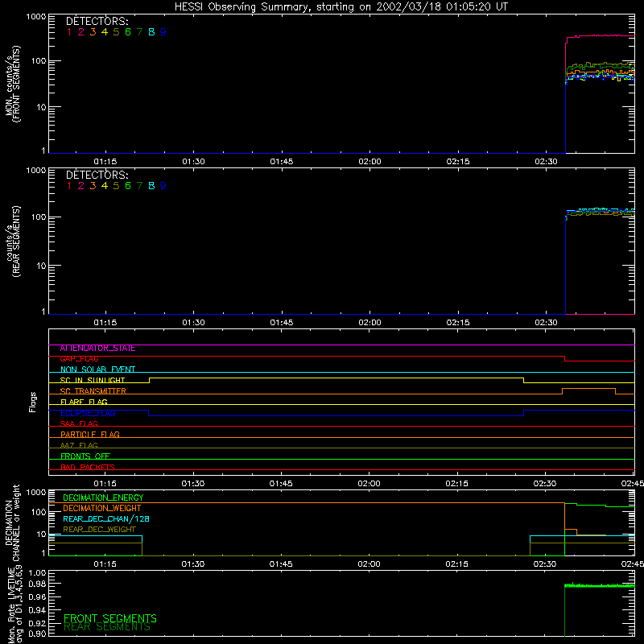The width and height of the screenshot is (644, 644).
Task: Click DETECTORS: label in the front segments panel
Action: [97, 22]
